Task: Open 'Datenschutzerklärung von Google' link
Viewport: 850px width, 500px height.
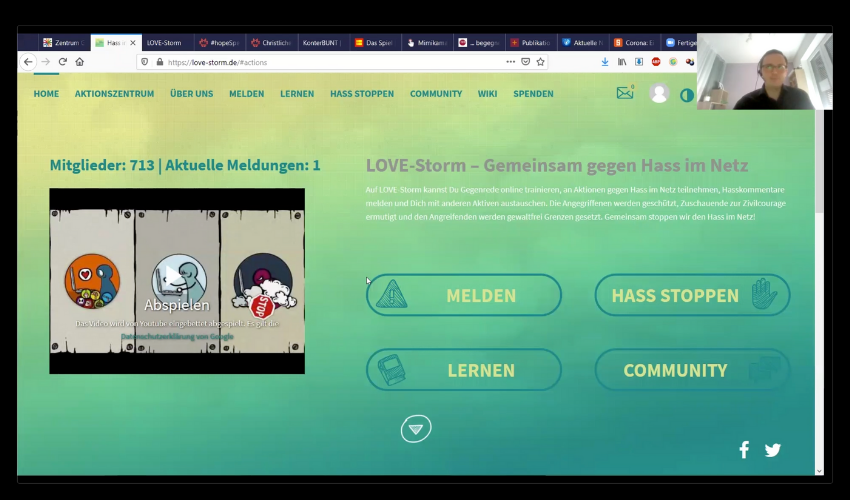Action: tap(177, 337)
